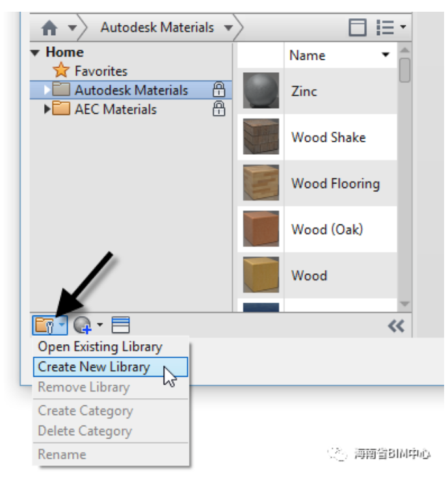
Task: Click the manage library folder icon
Action: pyautogui.click(x=44, y=325)
